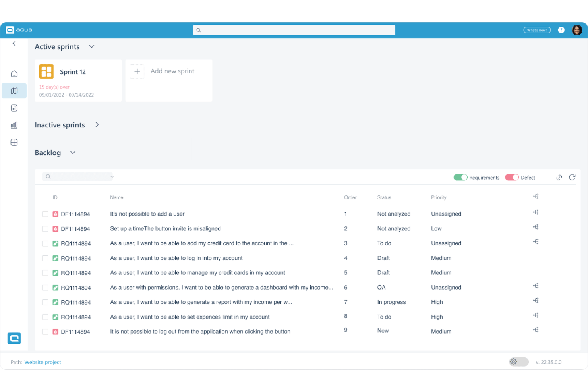This screenshot has height=392, width=588.
Task: Open hierarchy icon for order 2 row
Action: point(536,227)
